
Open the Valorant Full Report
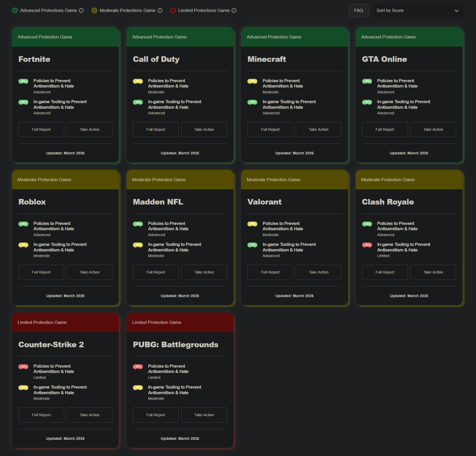tap(270, 272)
